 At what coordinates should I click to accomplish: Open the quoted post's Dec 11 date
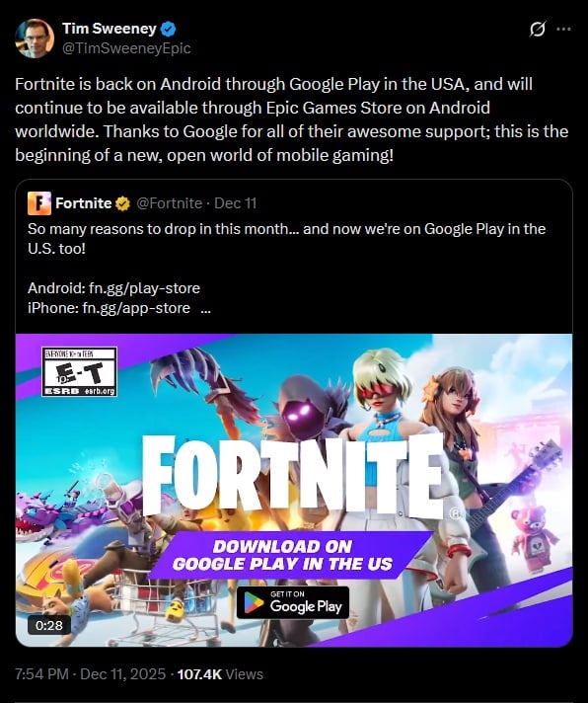coord(235,203)
